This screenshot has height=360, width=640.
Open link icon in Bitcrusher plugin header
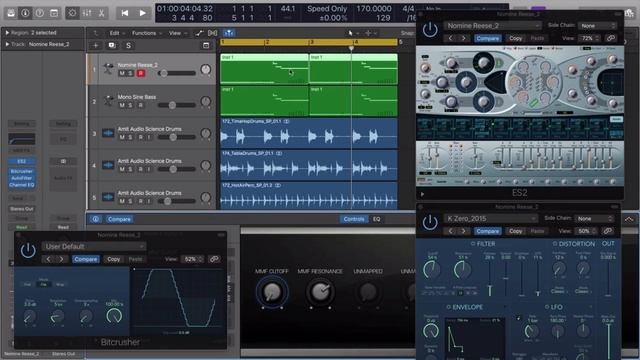214,259
